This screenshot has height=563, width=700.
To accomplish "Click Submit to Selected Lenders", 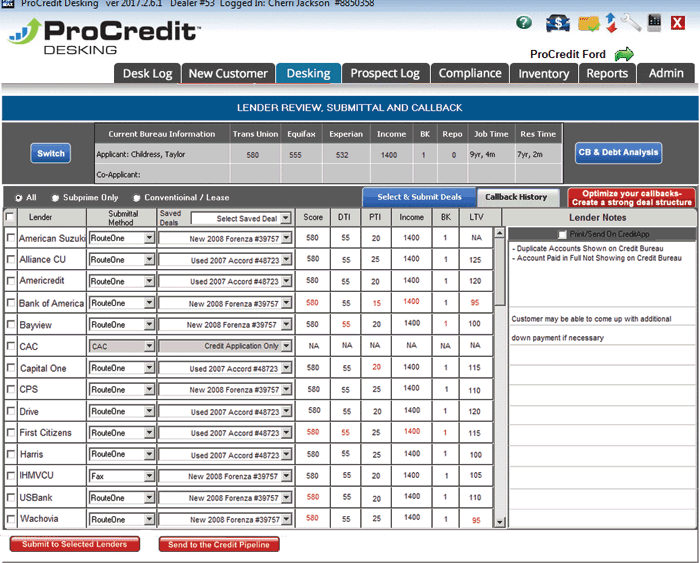I will [x=75, y=544].
